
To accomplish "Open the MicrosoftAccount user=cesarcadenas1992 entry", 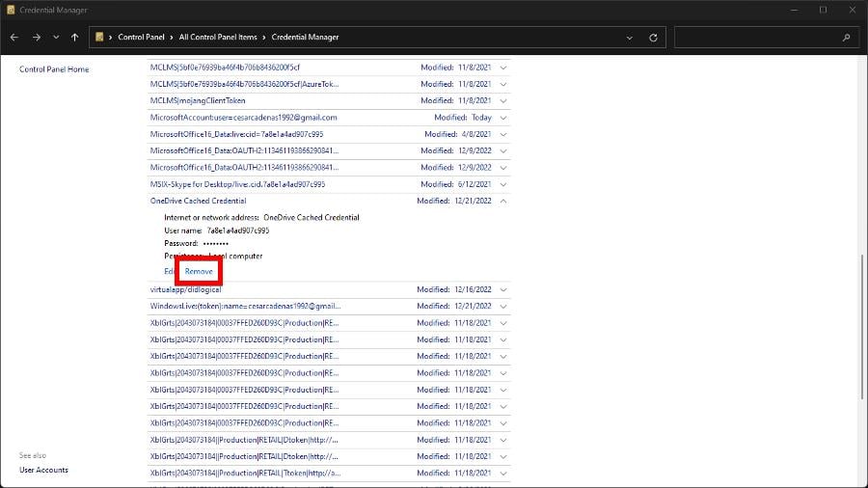I will (x=244, y=118).
